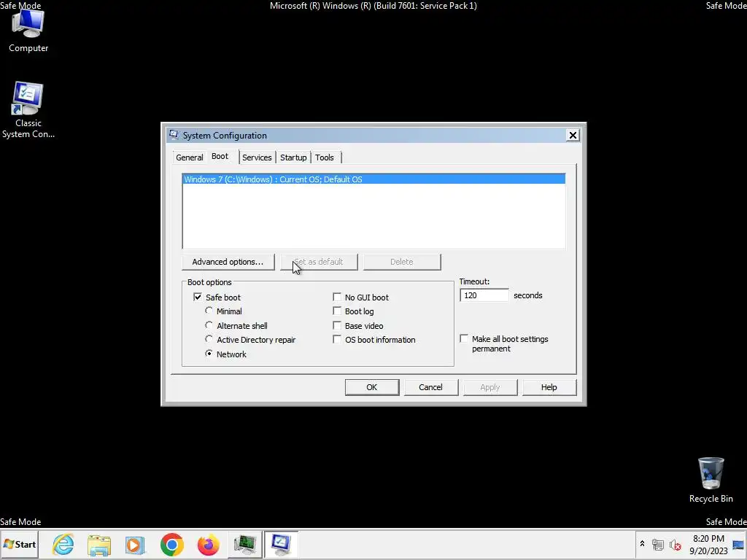Image resolution: width=747 pixels, height=560 pixels.
Task: Launch Internet Explorer from taskbar
Action: (x=63, y=545)
